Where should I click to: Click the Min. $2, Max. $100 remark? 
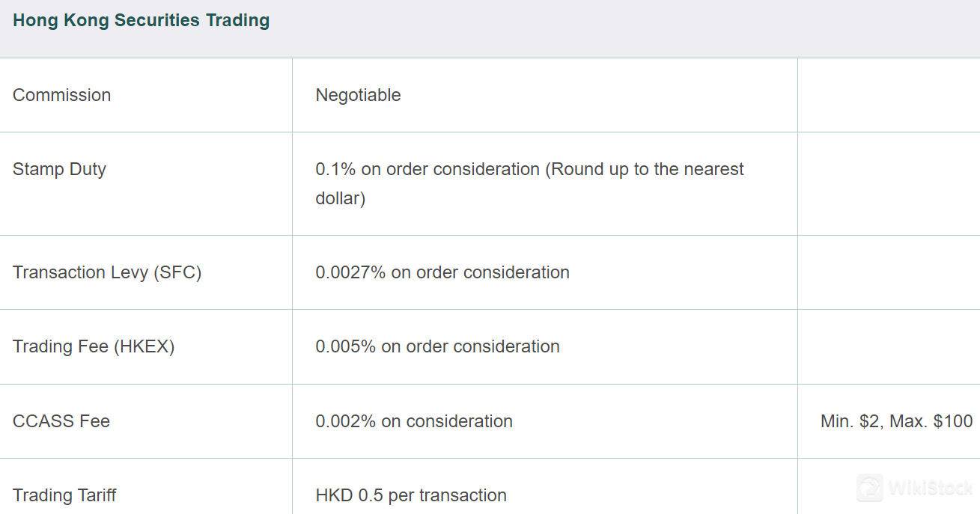[897, 421]
